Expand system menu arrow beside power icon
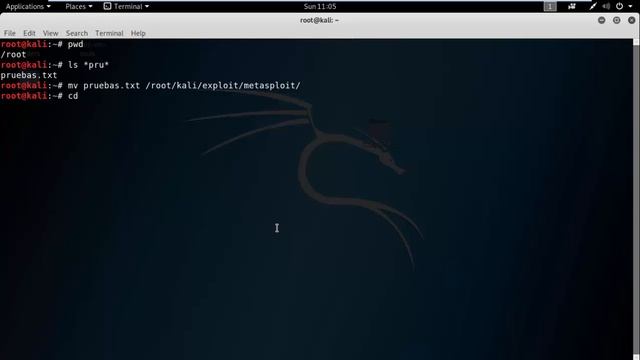The height and width of the screenshot is (360, 640). (630, 7)
